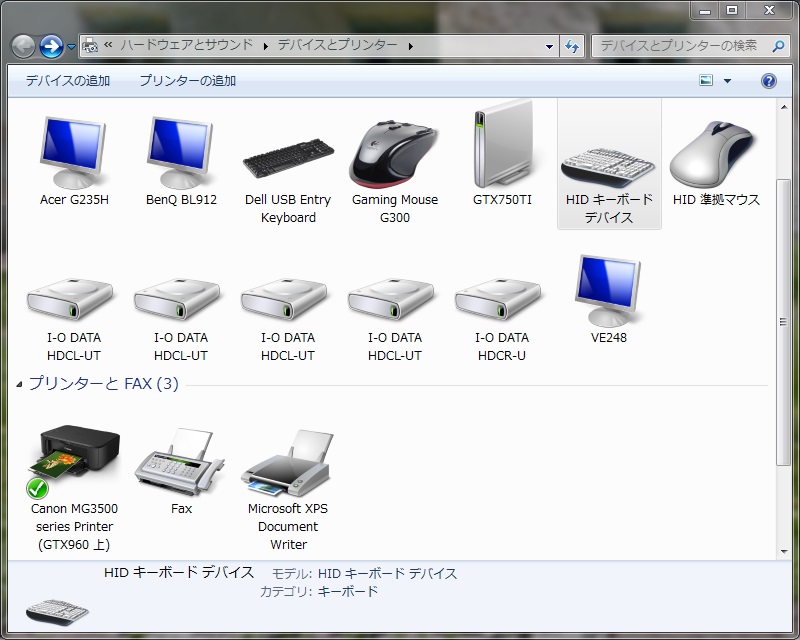Screen dimensions: 800x640
Task: Select the Fax device
Action: 181,471
